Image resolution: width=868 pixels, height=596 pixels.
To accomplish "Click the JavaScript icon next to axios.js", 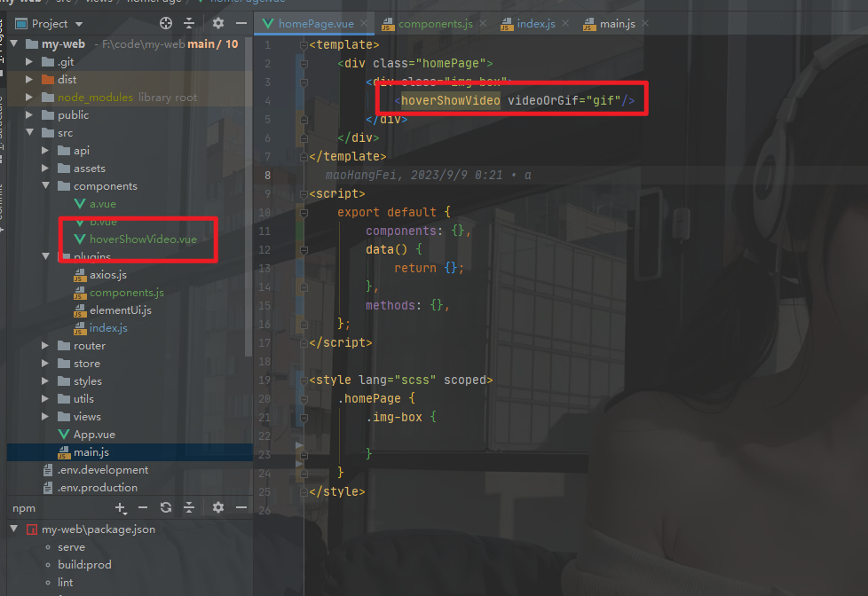I will 80,274.
